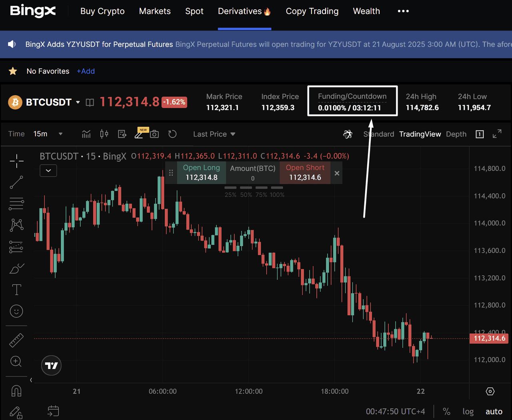This screenshot has height=420, width=512.
Task: Open chart scale settings gear
Action: [490, 391]
